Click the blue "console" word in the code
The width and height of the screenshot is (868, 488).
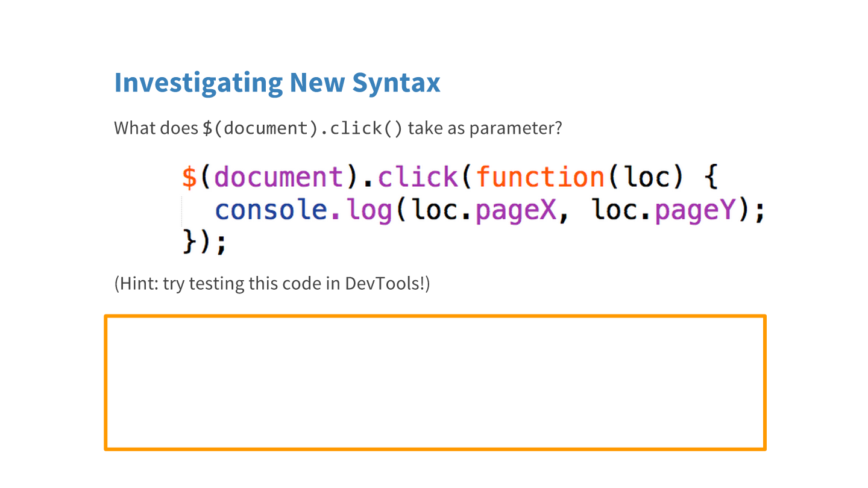(271, 210)
